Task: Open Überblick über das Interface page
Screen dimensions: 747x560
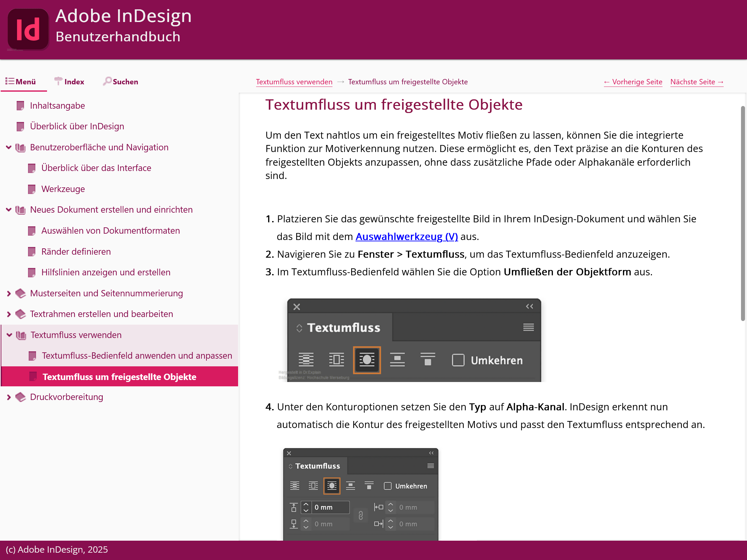Action: coord(96,168)
